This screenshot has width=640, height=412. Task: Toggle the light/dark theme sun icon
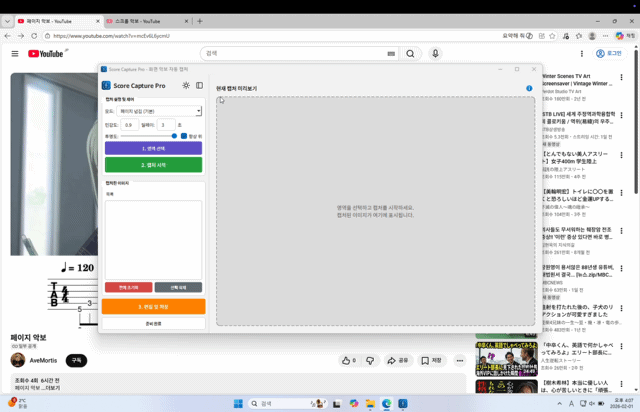186,86
